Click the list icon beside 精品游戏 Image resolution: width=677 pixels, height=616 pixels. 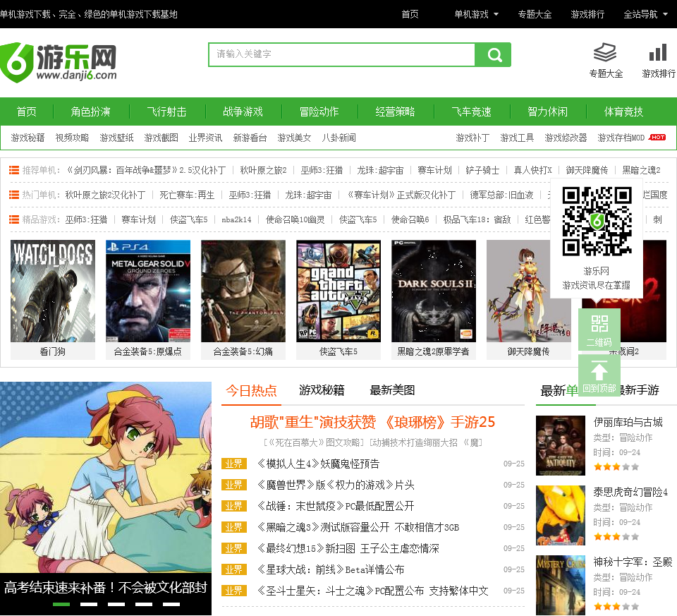pos(14,219)
